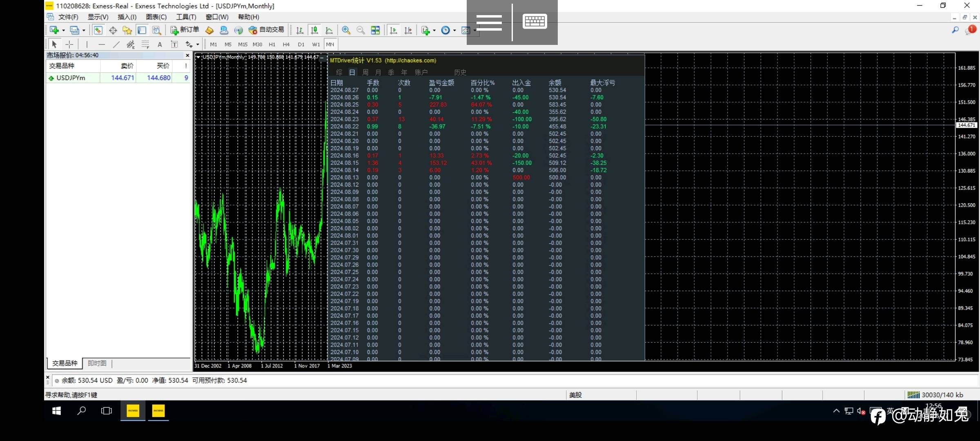This screenshot has width=980, height=441.
Task: Open Windows taskbar search icon
Action: pyautogui.click(x=81, y=411)
